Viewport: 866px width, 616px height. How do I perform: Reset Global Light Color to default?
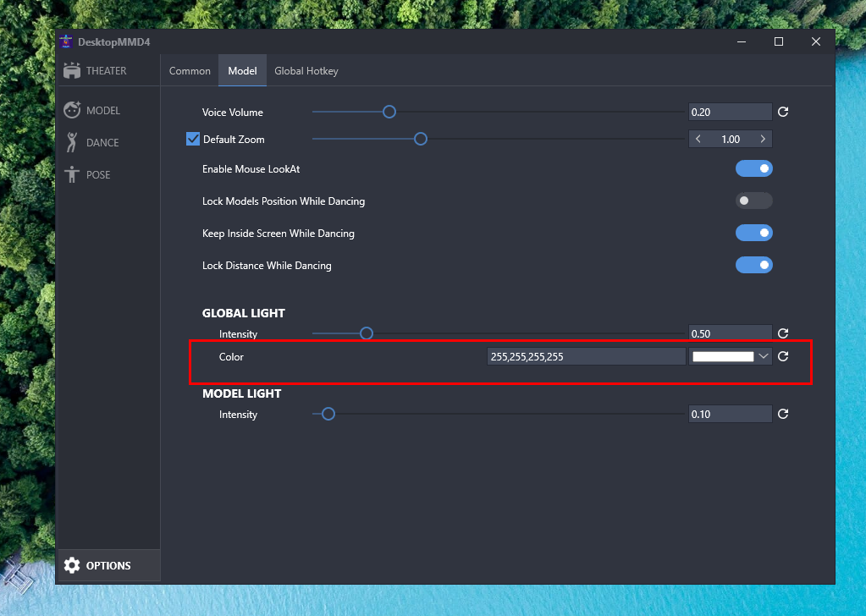tap(783, 356)
